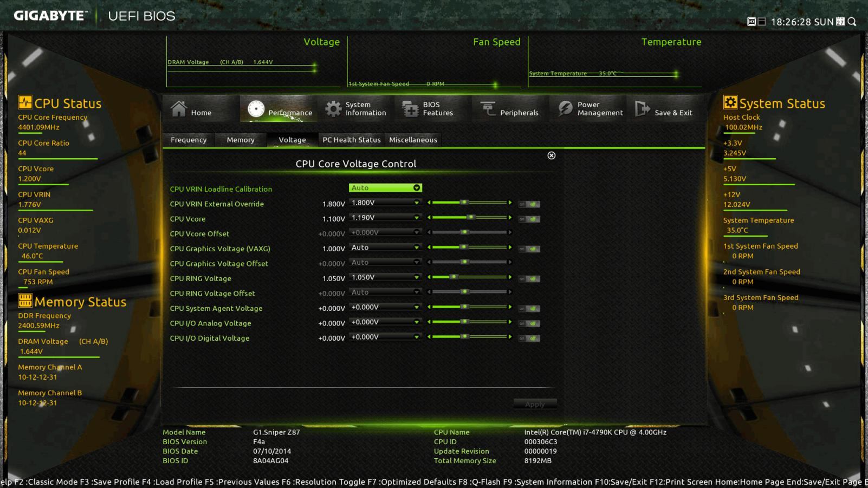Open CPU System Agent Voltage dropdown
Viewport: 868px width, 488px height.
[385, 307]
